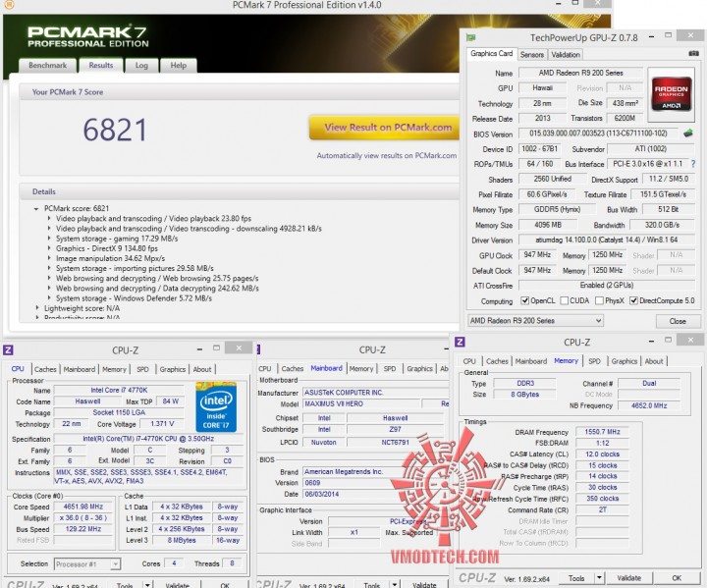The height and width of the screenshot is (588, 707).
Task: Click the ATI CrossFire Enabled (2 GPUs) field
Action: click(607, 286)
